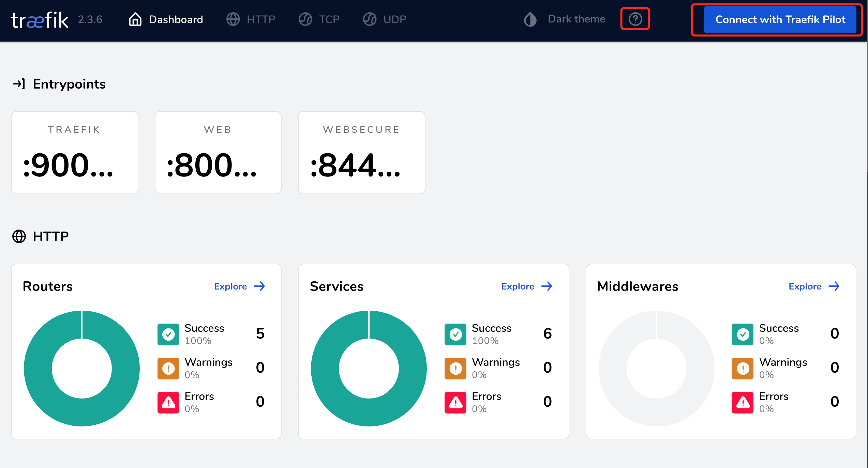Click the Middlewares empty donut chart

pyautogui.click(x=657, y=368)
